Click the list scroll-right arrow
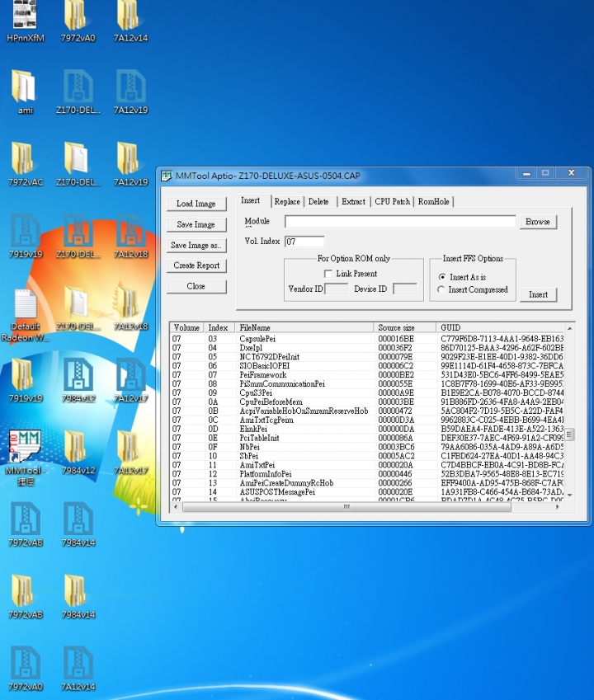This screenshot has height=700, width=594. coord(557,507)
